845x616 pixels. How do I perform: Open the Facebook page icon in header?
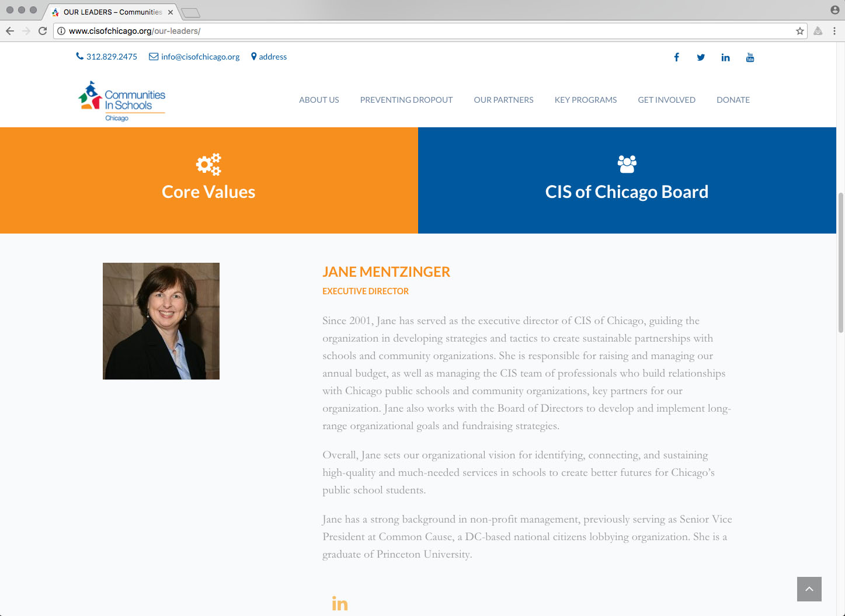point(676,57)
